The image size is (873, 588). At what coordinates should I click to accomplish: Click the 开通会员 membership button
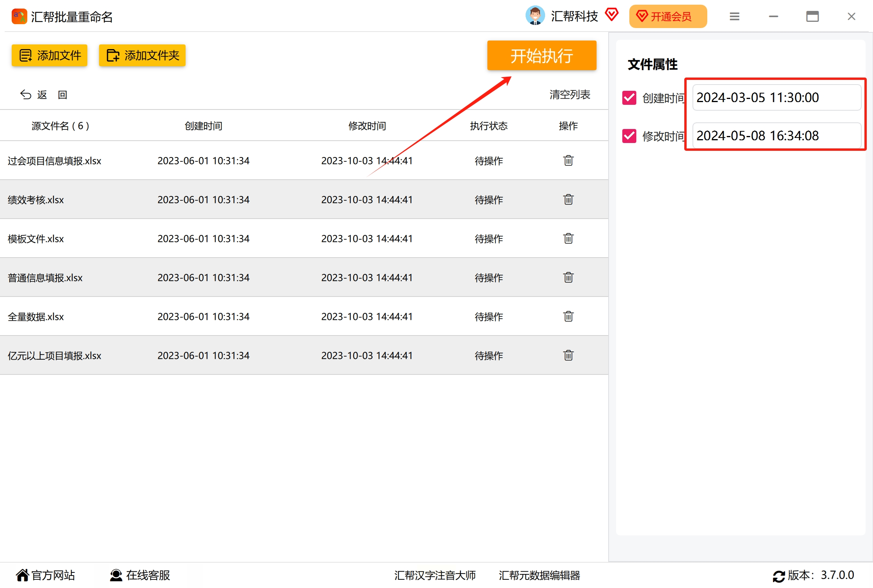[x=668, y=16]
